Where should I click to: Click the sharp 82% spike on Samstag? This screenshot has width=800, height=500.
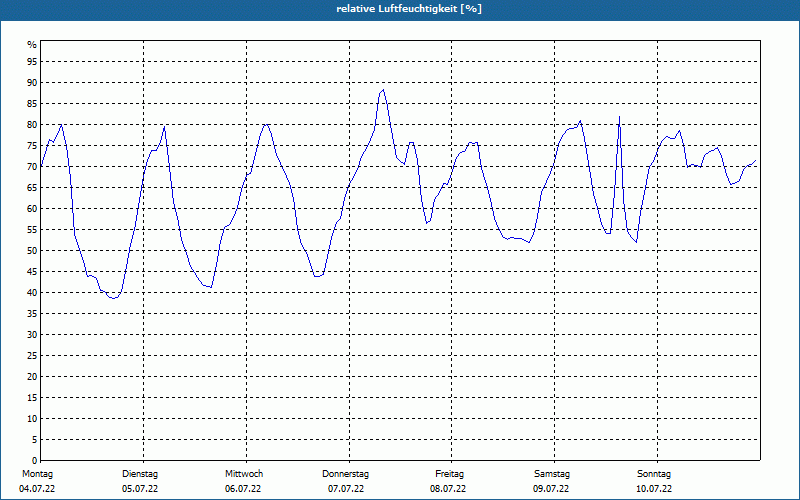click(619, 116)
